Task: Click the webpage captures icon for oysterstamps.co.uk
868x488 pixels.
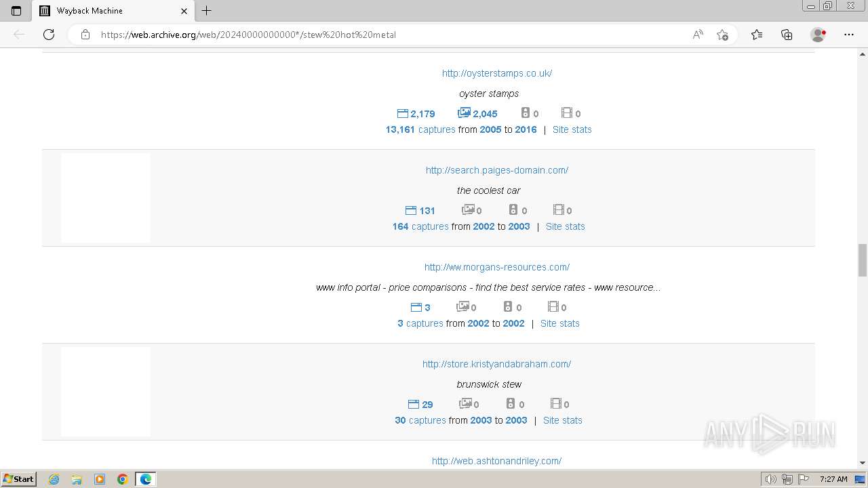Action: point(402,113)
